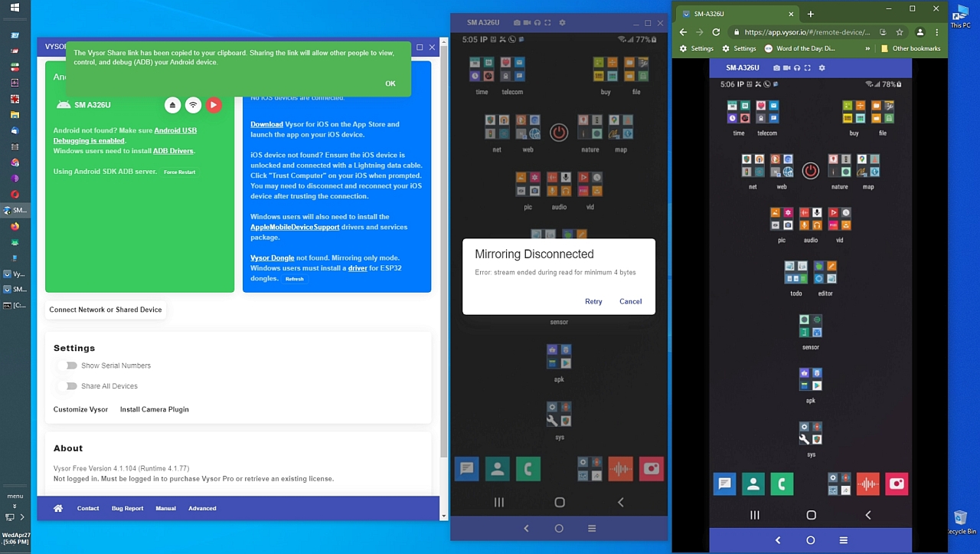The width and height of the screenshot is (980, 554).
Task: Click Connect Network or Shared Device
Action: (x=106, y=310)
